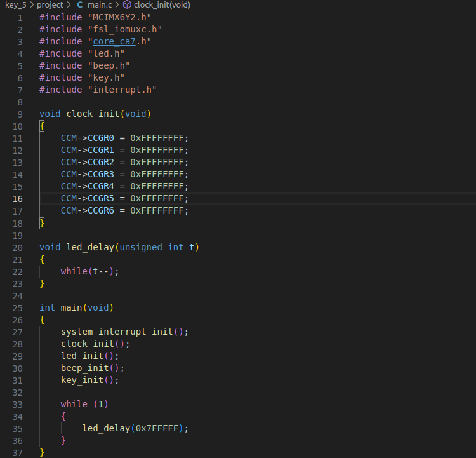The height and width of the screenshot is (458, 476).
Task: Follow the underlined core_ca7 include link
Action: [114, 41]
